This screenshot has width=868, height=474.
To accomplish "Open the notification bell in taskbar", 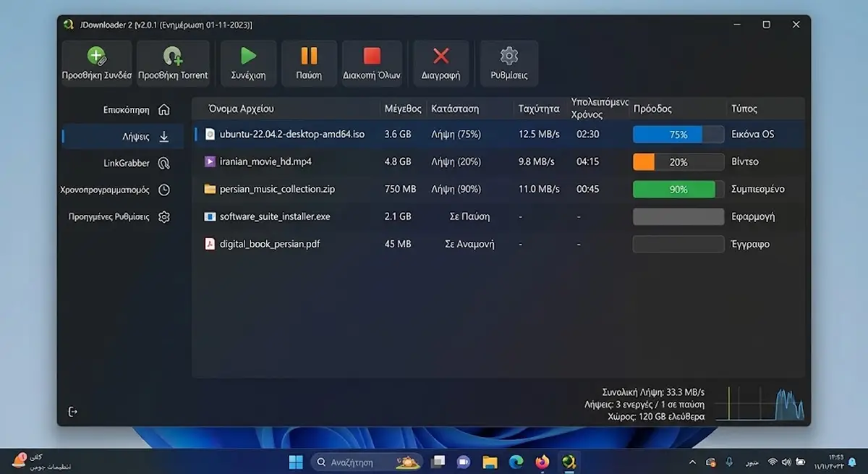I will click(x=852, y=462).
